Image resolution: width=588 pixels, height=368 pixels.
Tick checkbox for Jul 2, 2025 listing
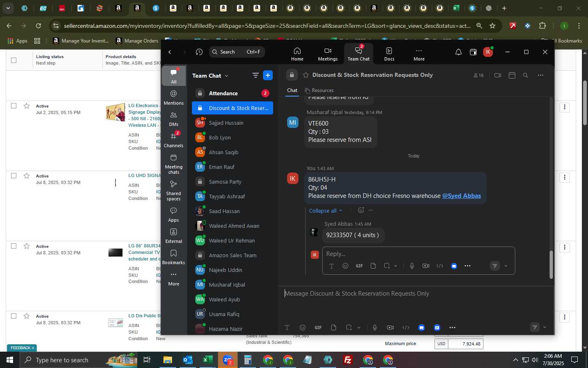click(x=13, y=106)
